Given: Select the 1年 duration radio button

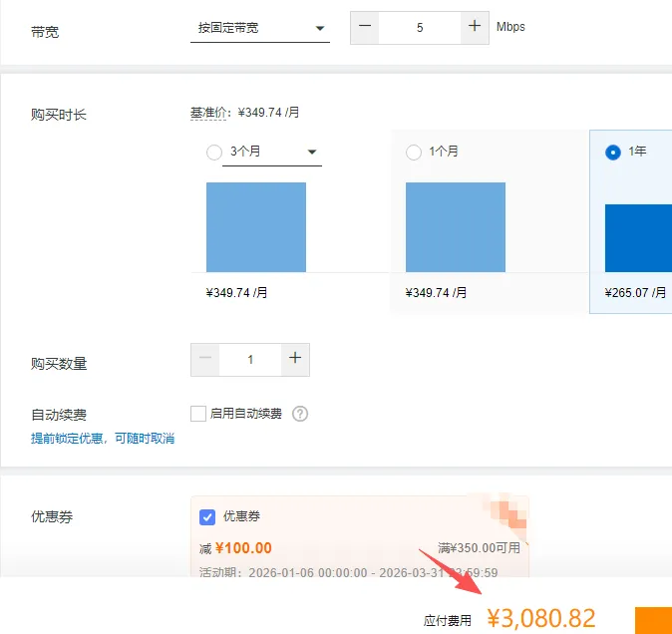Looking at the screenshot, I should coord(613,153).
